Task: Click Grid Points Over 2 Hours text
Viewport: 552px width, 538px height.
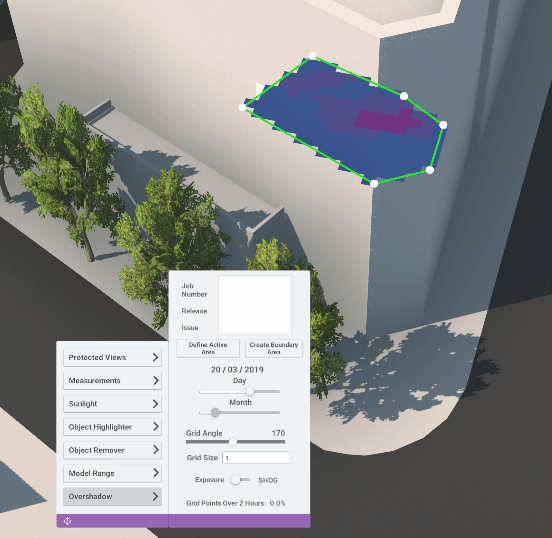Action: tap(236, 503)
